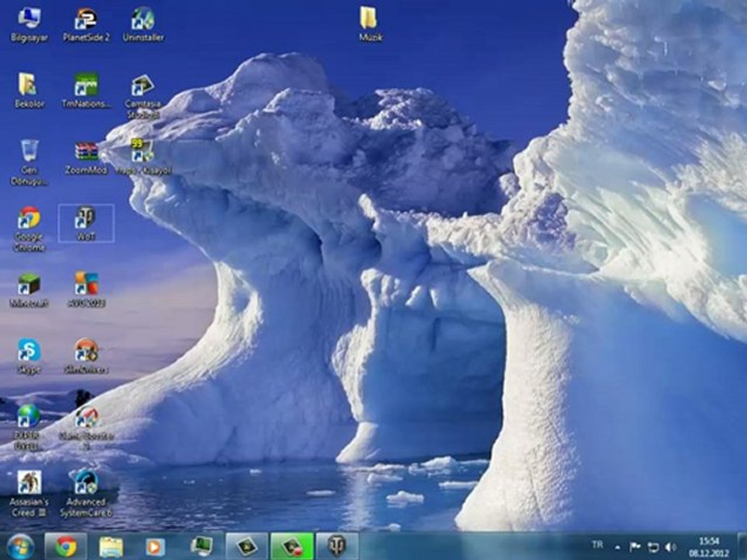Select the Skype desktop shortcut
Viewport: 747px width, 560px height.
[x=29, y=356]
